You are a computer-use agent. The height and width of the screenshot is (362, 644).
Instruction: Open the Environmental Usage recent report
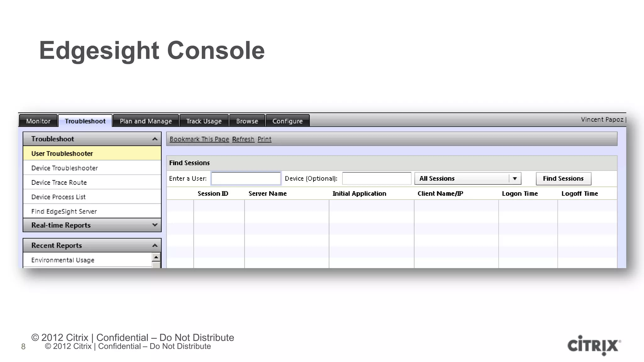(88, 260)
